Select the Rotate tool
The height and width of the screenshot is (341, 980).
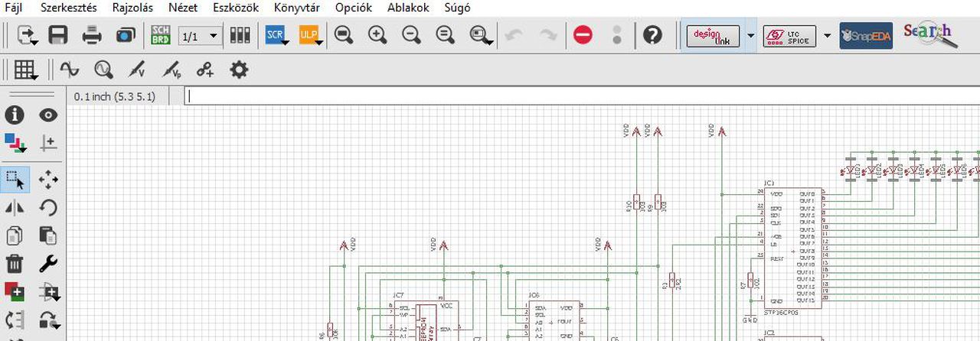48,208
